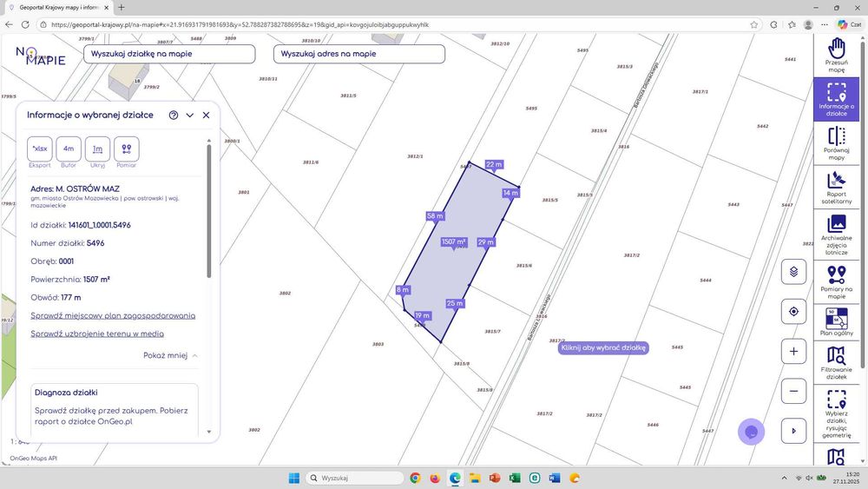
Task: Zoom in the map with plus
Action: (793, 351)
